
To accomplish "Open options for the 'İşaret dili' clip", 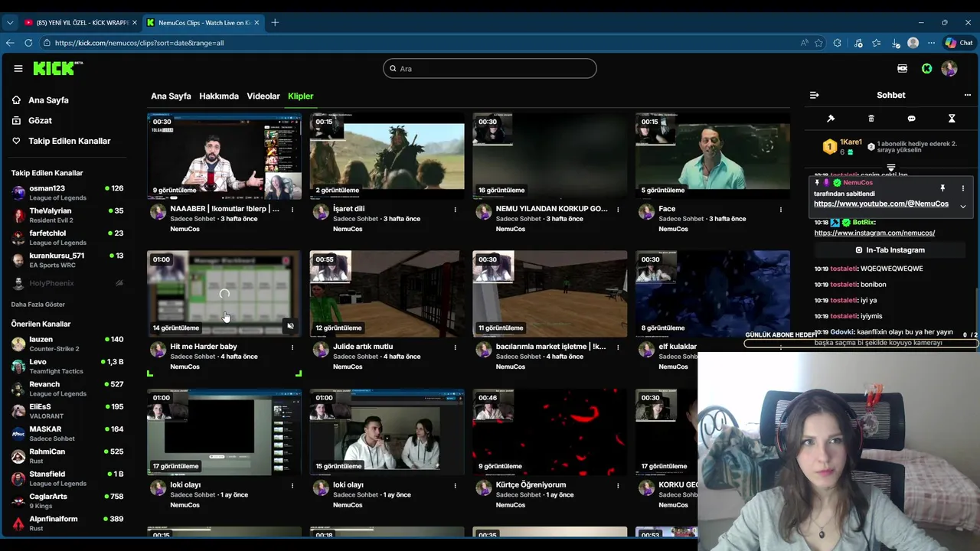I will tap(455, 210).
